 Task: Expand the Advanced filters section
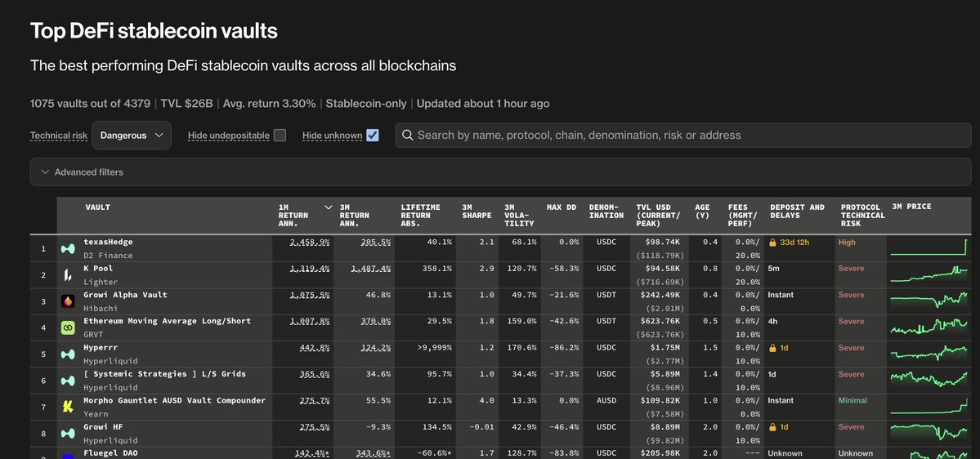pyautogui.click(x=500, y=172)
